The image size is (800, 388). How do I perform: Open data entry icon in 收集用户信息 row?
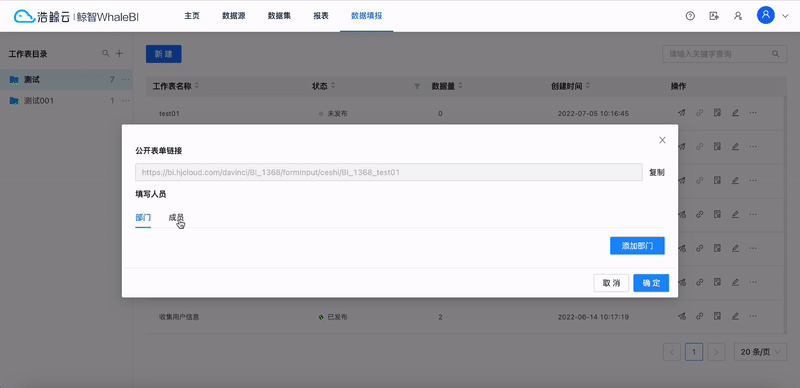pyautogui.click(x=717, y=317)
